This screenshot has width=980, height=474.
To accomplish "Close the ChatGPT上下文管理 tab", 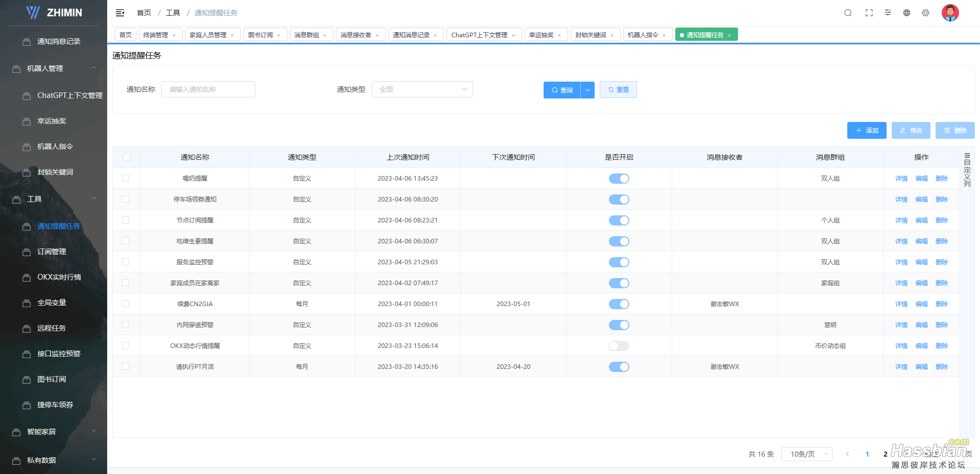I will pyautogui.click(x=513, y=35).
